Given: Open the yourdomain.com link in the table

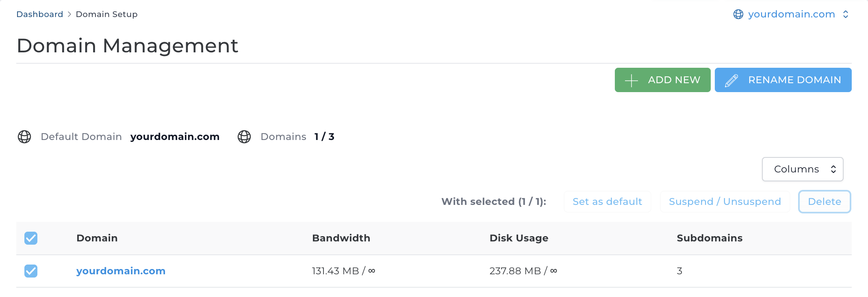Looking at the screenshot, I should coord(121,271).
